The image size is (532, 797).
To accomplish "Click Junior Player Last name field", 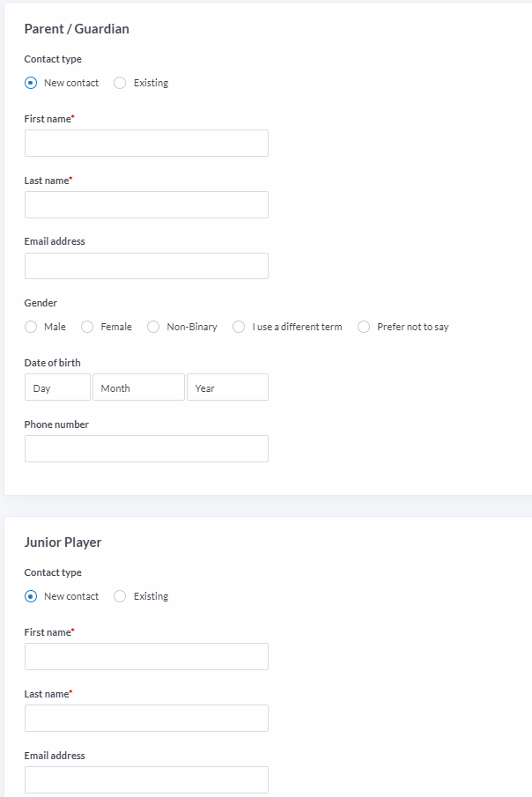I will click(x=146, y=719).
